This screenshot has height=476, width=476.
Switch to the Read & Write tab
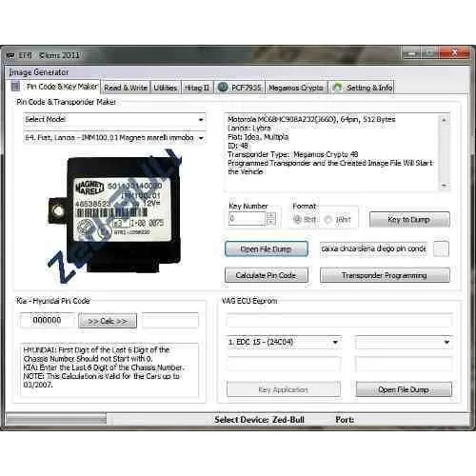[126, 88]
